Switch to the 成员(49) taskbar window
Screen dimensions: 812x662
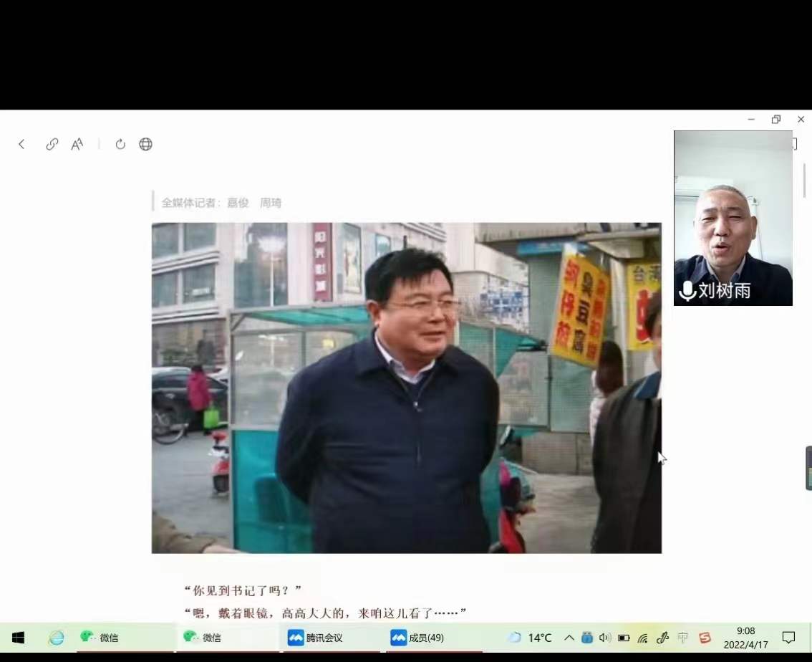(418, 638)
